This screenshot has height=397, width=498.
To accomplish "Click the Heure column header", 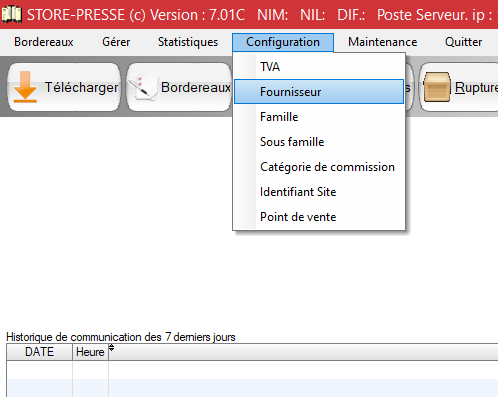I will click(90, 352).
